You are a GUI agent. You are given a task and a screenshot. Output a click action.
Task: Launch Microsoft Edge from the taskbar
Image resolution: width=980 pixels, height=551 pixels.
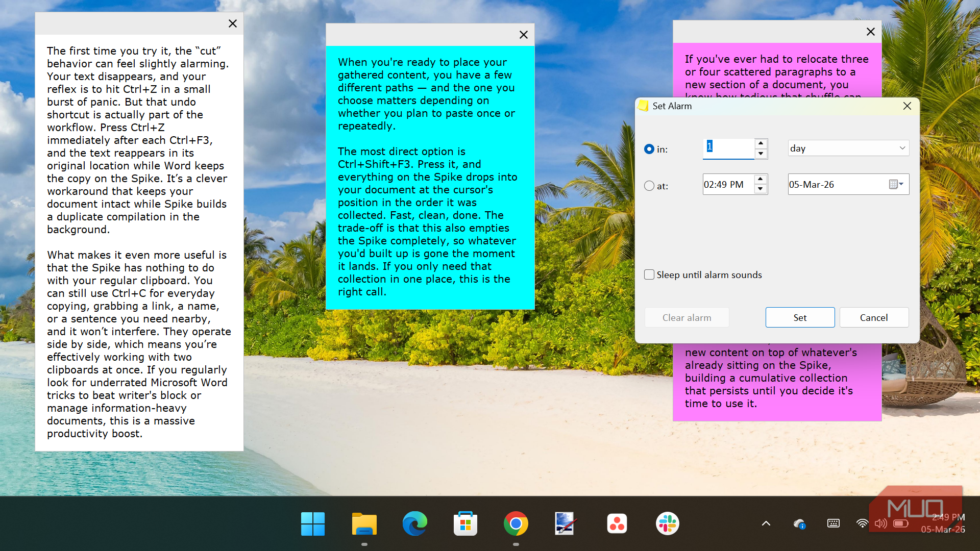[414, 523]
